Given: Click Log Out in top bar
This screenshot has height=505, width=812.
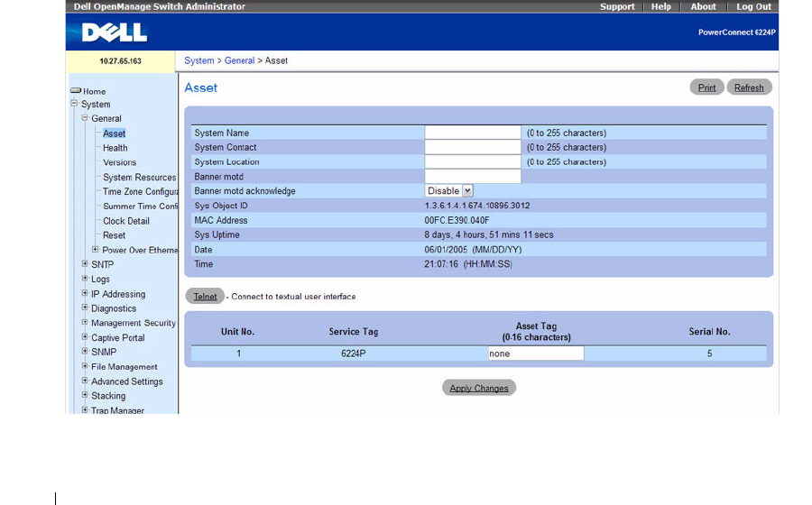Looking at the screenshot, I should coord(754,6).
